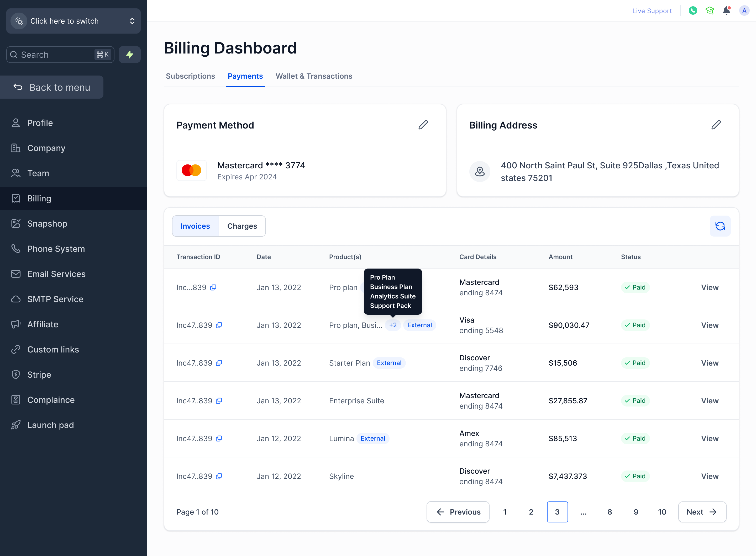
Task: Click the Search input field
Action: [60, 55]
